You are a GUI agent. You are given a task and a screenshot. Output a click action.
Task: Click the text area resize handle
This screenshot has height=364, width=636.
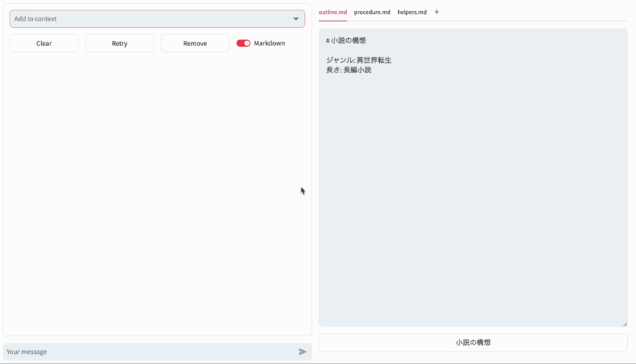coord(624,323)
